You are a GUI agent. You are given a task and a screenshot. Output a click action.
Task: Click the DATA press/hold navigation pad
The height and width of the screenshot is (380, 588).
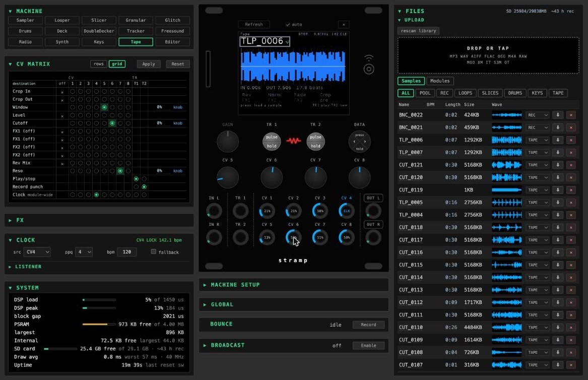click(360, 142)
